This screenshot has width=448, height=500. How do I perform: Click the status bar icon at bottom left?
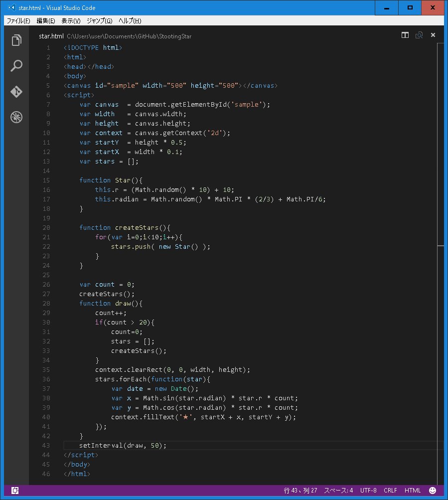tap(15, 491)
